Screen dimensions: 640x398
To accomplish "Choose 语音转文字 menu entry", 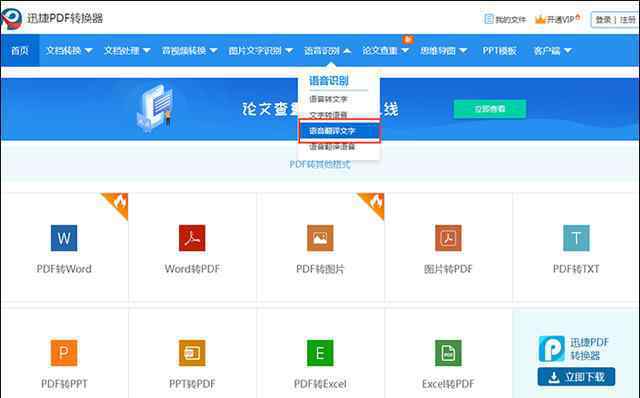I will click(x=328, y=99).
